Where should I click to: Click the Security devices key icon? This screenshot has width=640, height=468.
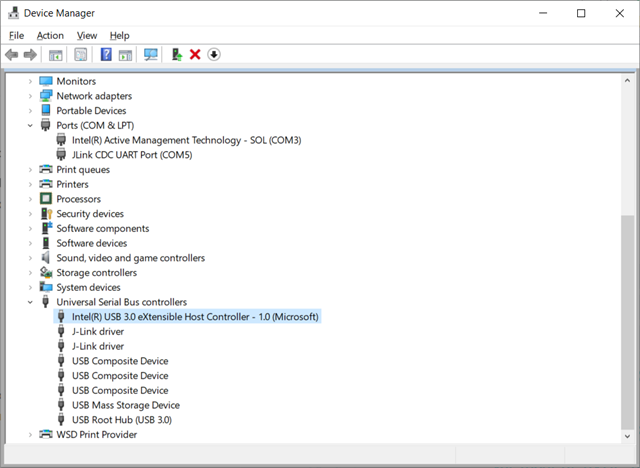click(x=47, y=213)
